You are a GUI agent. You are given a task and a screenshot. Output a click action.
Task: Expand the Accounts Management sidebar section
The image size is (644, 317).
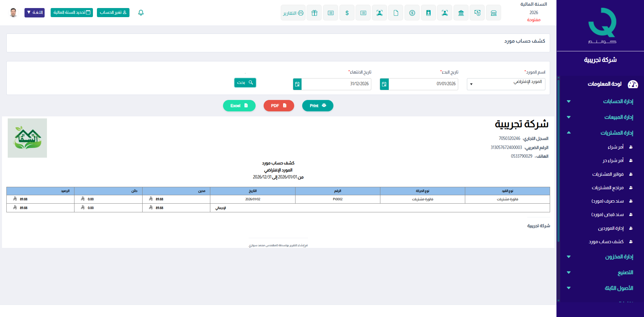coord(618,101)
